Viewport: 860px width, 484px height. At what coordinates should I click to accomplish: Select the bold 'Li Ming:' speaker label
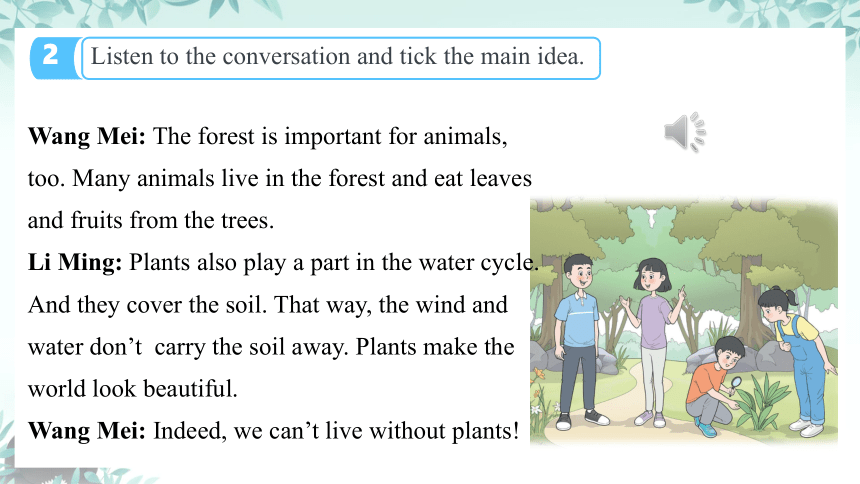point(75,262)
